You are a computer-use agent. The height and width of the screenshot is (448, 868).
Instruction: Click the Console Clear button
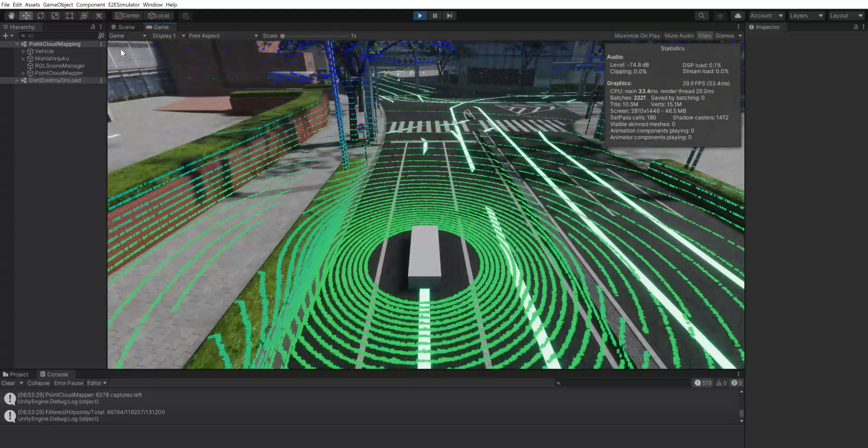click(8, 383)
